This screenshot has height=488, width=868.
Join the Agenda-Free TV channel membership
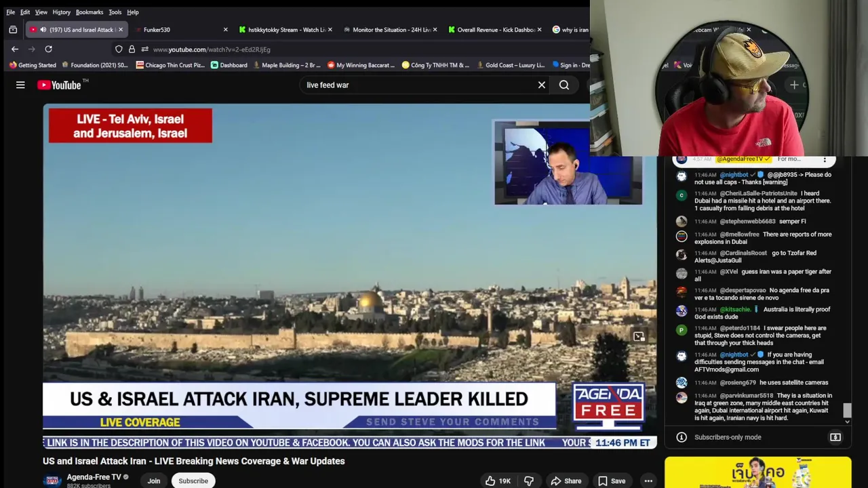point(154,481)
